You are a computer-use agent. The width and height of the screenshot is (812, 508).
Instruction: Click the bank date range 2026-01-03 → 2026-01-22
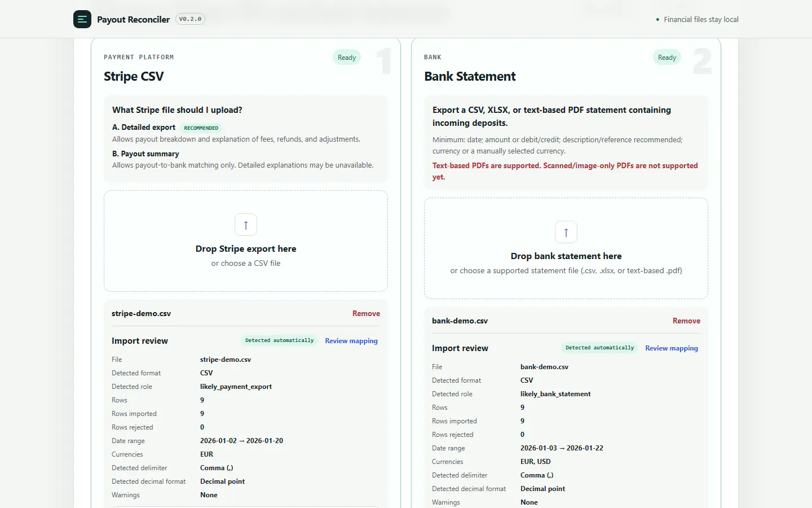tap(562, 448)
